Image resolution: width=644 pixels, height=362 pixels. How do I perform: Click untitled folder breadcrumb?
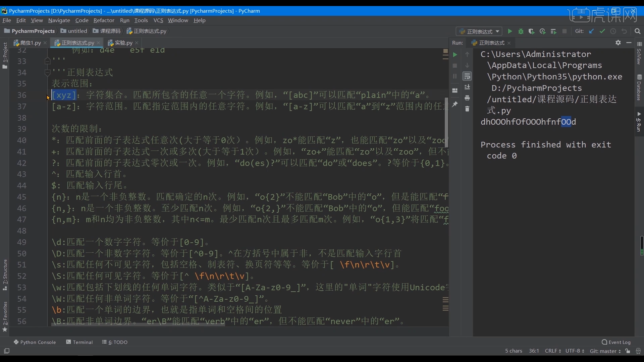(74, 31)
